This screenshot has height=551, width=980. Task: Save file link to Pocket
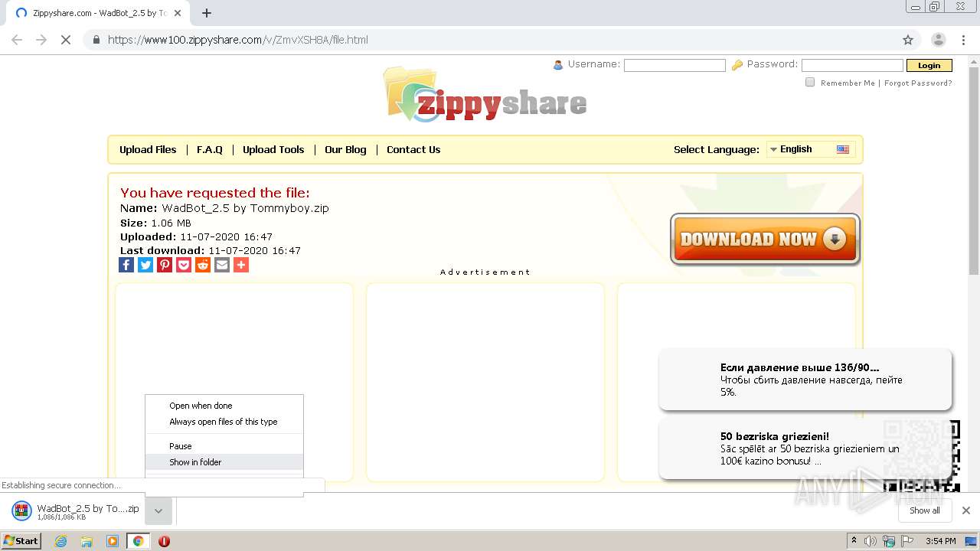pos(184,265)
